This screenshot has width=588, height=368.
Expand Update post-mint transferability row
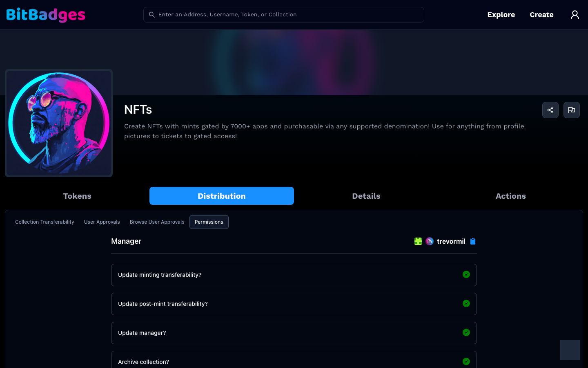click(294, 304)
